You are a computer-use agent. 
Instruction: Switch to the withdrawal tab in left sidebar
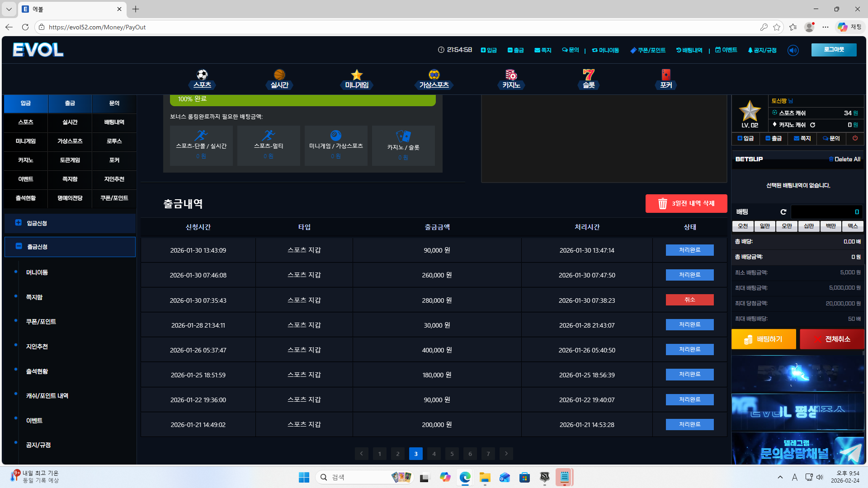coord(70,103)
